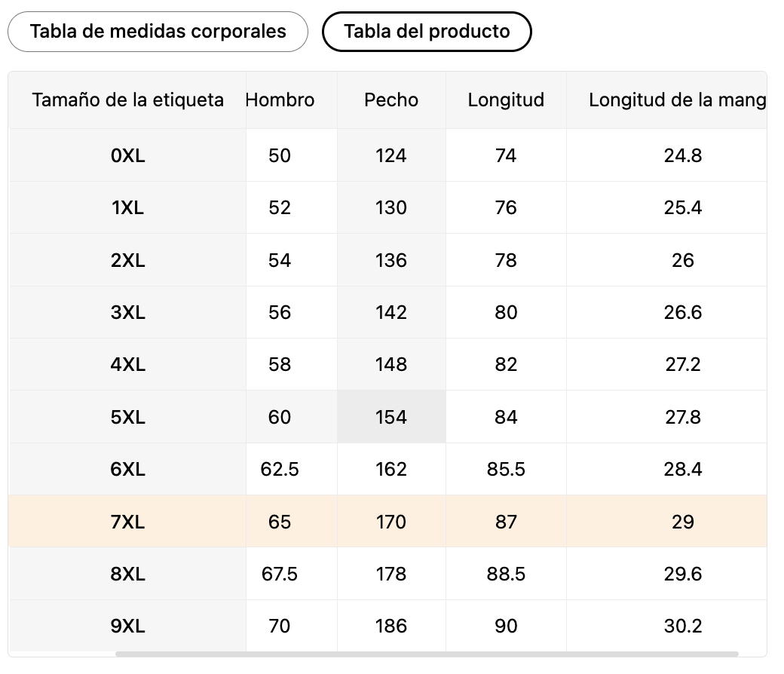This screenshot has height=674, width=784.
Task: Click the highlighted 7XL size label
Action: pyautogui.click(x=127, y=522)
